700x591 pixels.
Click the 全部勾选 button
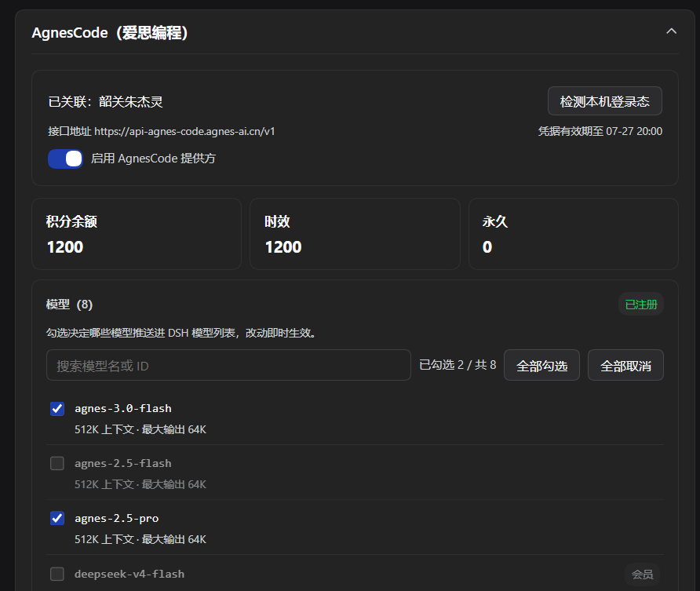pos(541,366)
